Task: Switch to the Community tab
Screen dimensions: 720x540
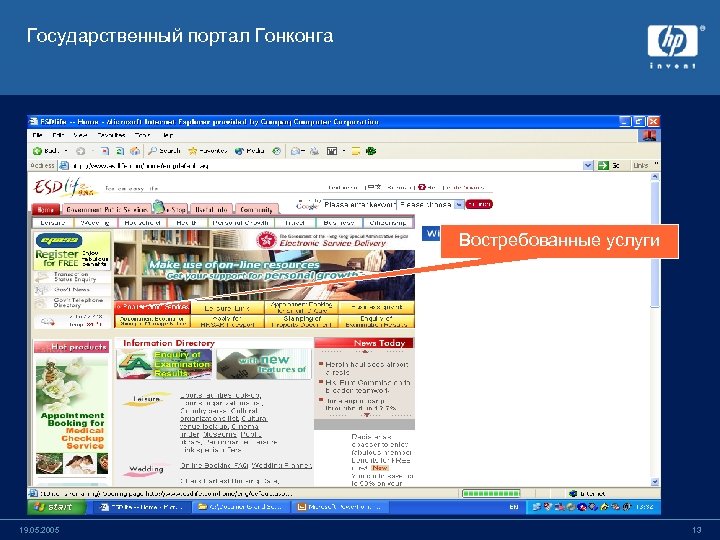Action: 256,209
